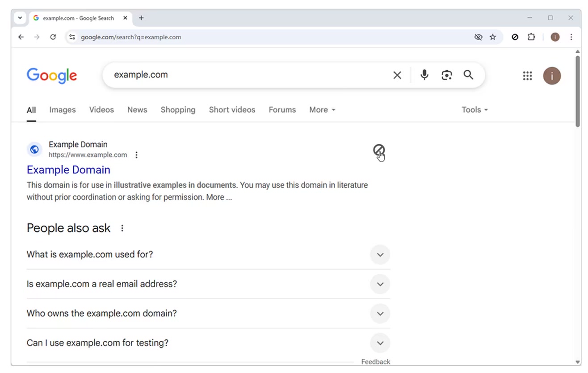Switch to the Shopping tab
588x373 pixels.
(178, 110)
